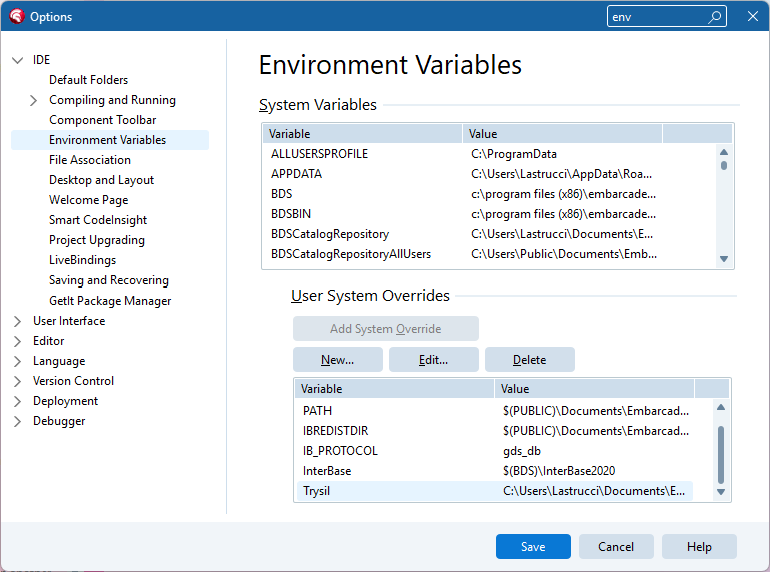This screenshot has height=572, width=770.
Task: Expand the Editor tree node
Action: (17, 341)
